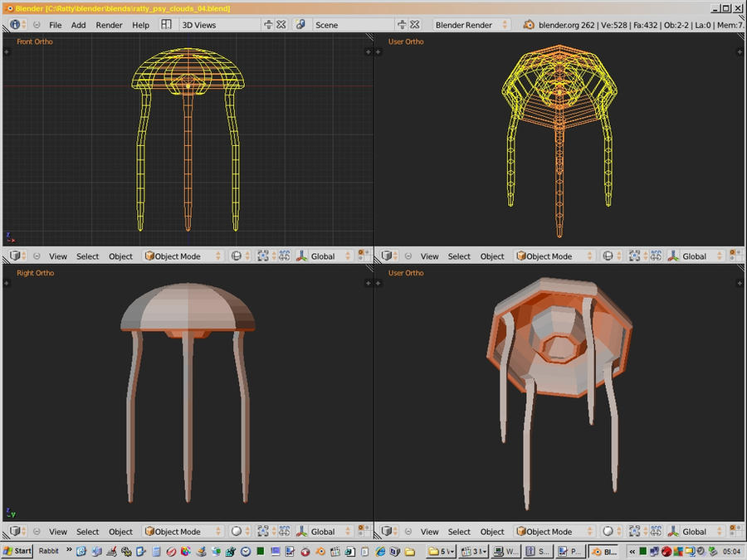Click the viewport shading icon in Front Ortho header
The height and width of the screenshot is (560, 747).
(237, 256)
